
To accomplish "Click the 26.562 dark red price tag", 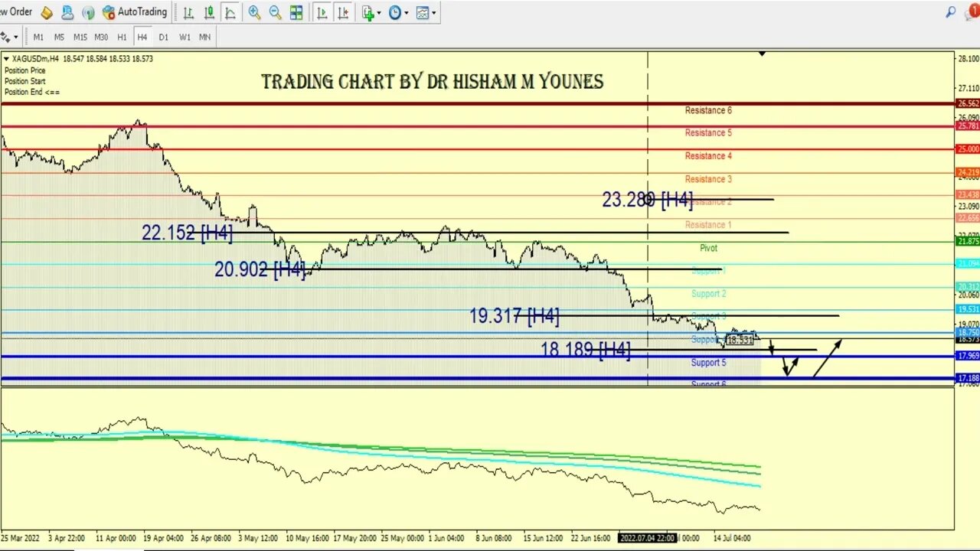I will (968, 103).
